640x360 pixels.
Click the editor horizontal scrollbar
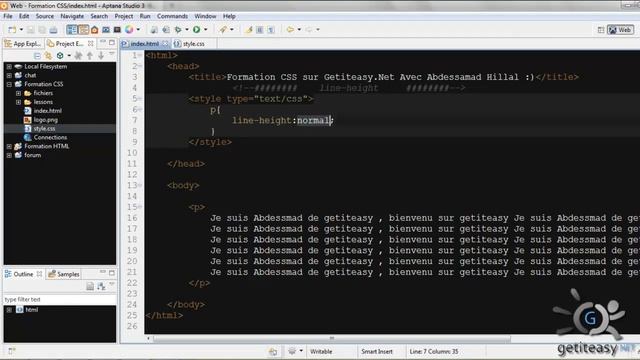(x=331, y=338)
